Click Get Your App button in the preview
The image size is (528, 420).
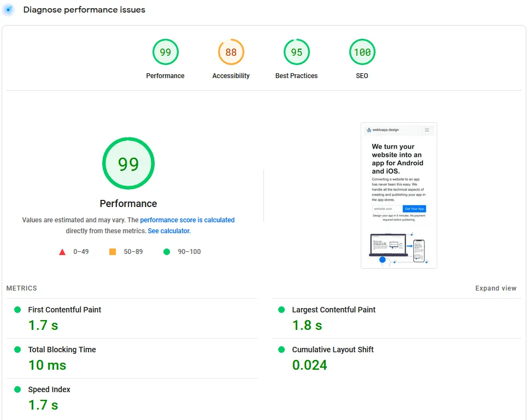tap(414, 209)
